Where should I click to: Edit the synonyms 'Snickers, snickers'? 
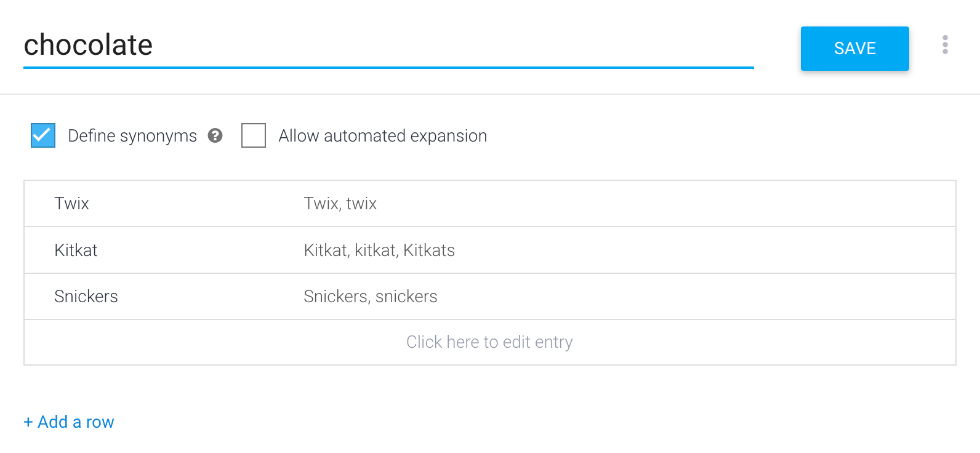(x=371, y=297)
